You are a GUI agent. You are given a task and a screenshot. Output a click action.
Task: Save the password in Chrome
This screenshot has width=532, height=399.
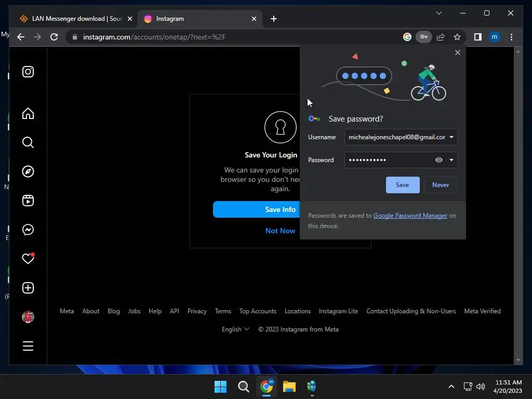tap(403, 185)
